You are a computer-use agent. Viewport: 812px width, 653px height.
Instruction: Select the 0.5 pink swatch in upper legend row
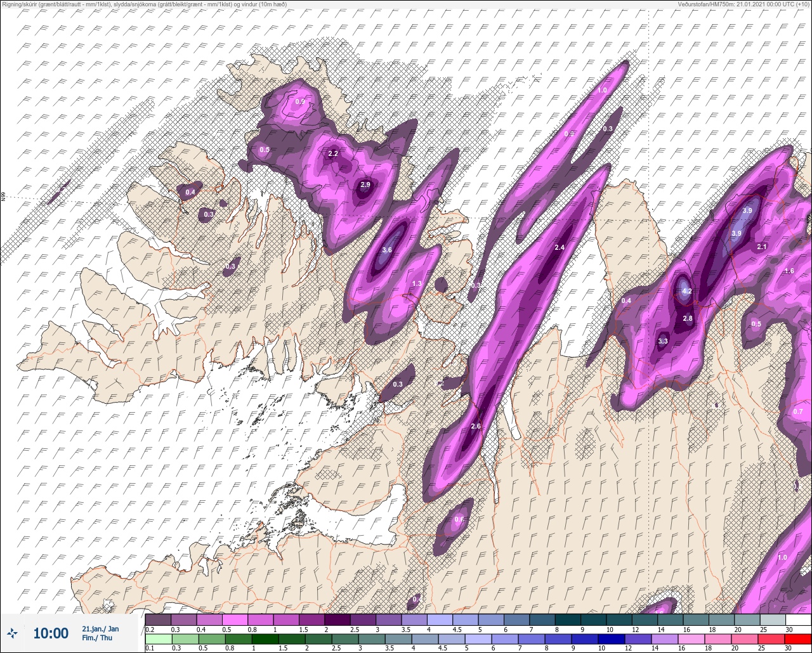pos(235,619)
